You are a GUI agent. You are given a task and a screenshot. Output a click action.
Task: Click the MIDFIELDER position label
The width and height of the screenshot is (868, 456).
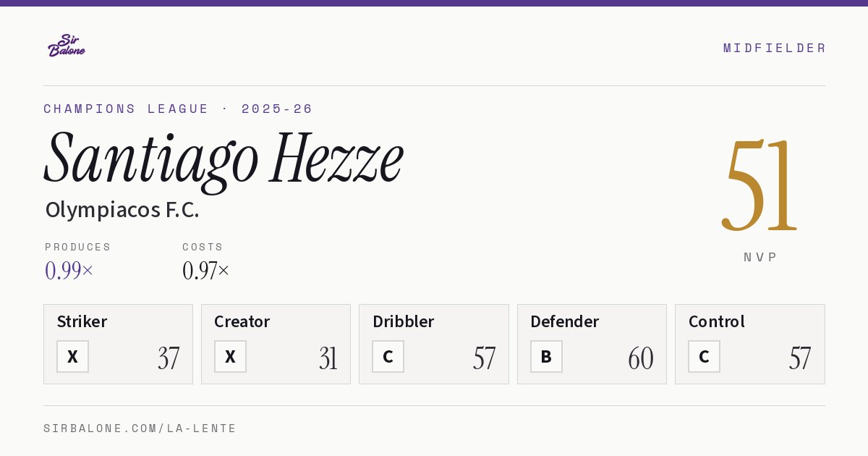[x=775, y=48]
